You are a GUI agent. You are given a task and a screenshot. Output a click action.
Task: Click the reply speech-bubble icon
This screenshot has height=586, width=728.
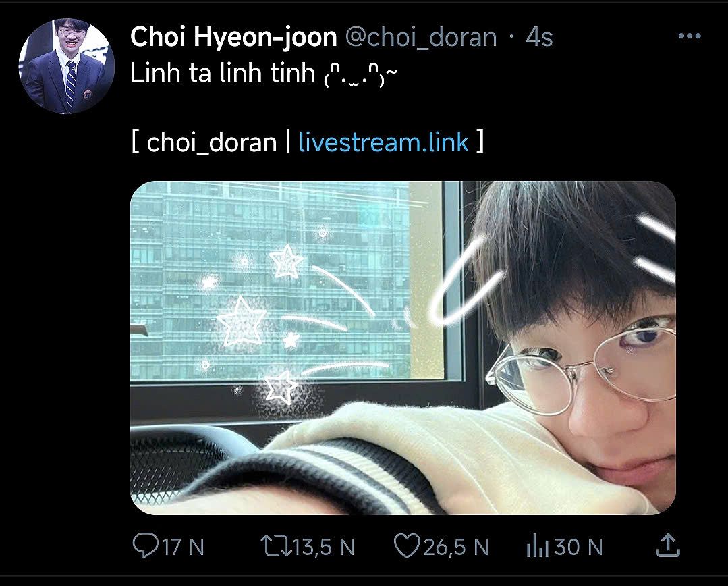(145, 545)
